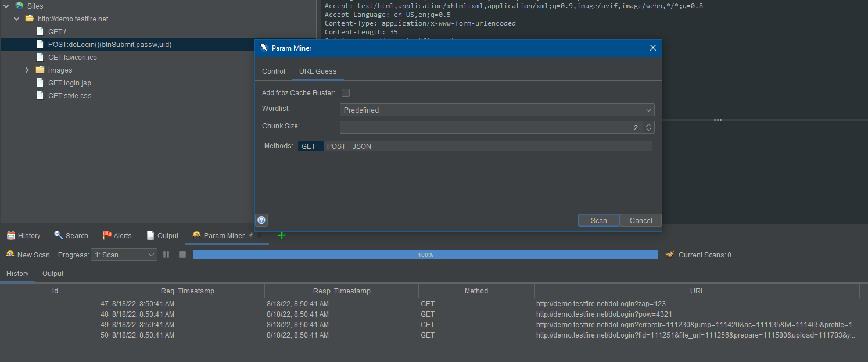The width and height of the screenshot is (868, 362).
Task: Select the Search magnifier icon
Action: click(58, 235)
